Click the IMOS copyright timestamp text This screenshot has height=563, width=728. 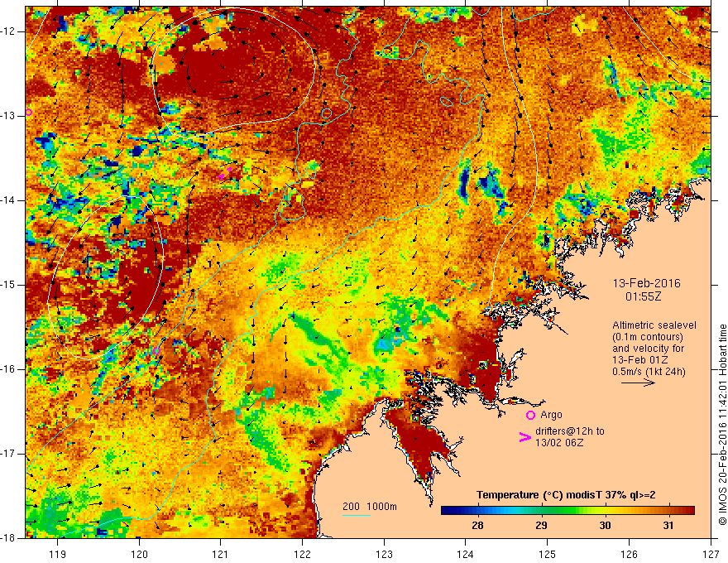point(722,425)
